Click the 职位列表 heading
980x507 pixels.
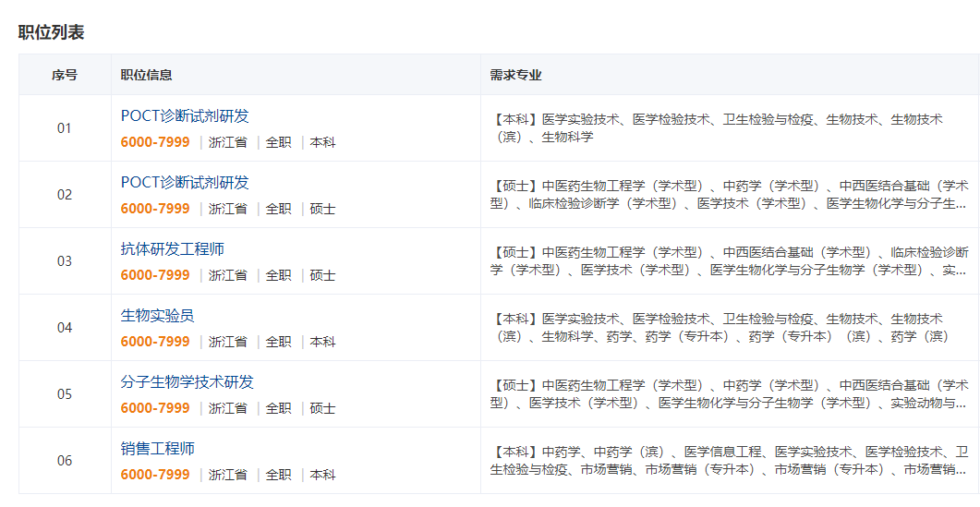(x=51, y=32)
